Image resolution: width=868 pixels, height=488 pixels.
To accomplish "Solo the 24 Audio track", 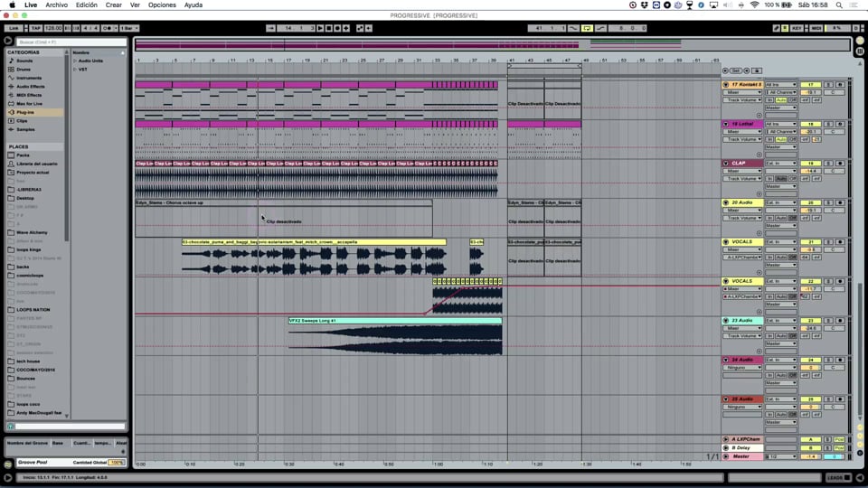I will pyautogui.click(x=829, y=360).
